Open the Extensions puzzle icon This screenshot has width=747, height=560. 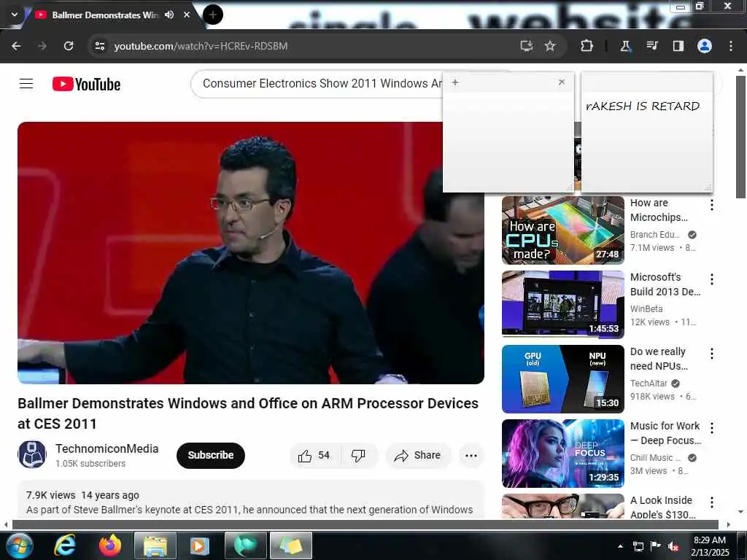pyautogui.click(x=587, y=46)
